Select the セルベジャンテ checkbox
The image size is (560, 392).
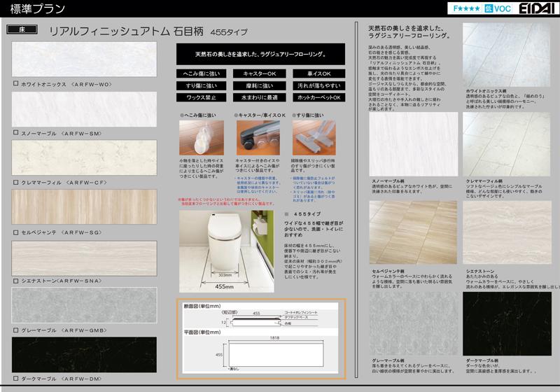[15, 232]
